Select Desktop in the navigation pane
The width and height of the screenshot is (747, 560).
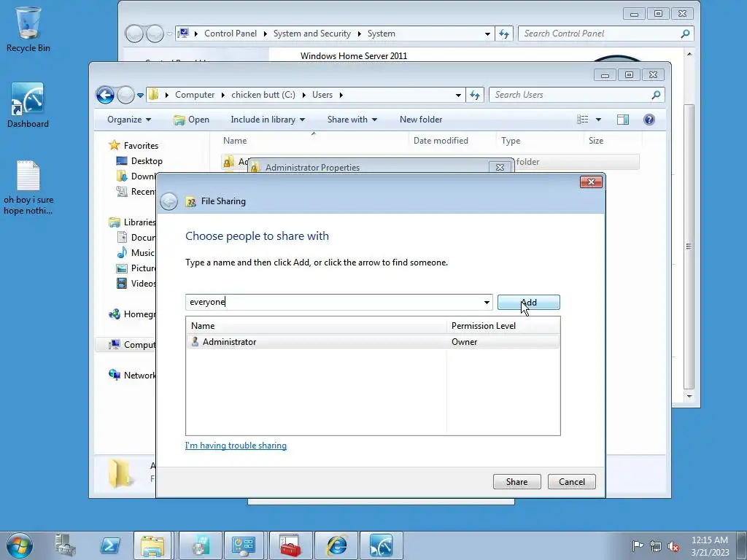147,161
